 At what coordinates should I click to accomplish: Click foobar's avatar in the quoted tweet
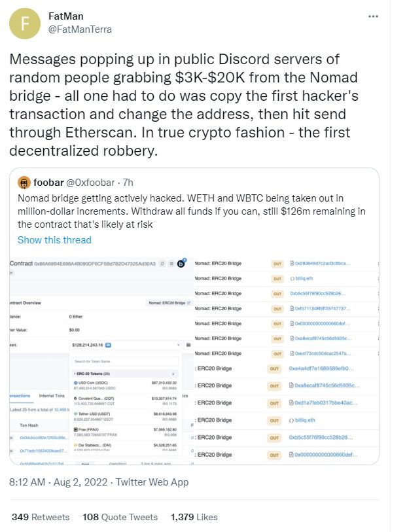pyautogui.click(x=25, y=182)
